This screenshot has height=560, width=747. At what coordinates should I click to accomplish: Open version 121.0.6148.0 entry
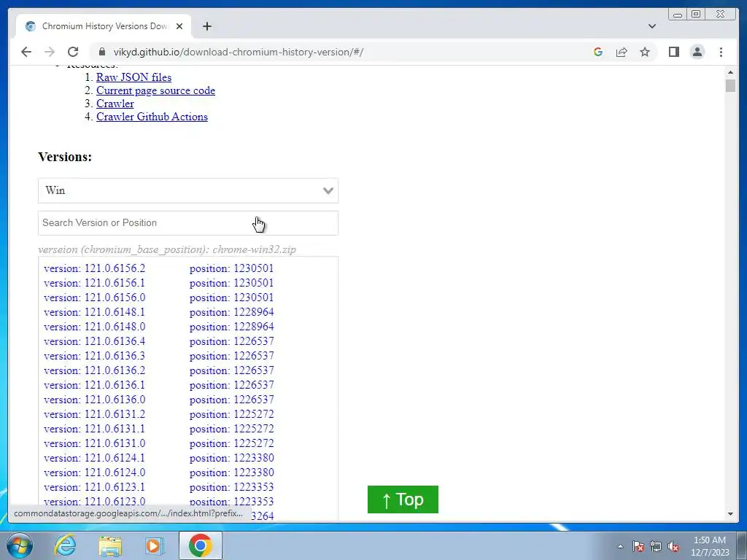(x=94, y=327)
